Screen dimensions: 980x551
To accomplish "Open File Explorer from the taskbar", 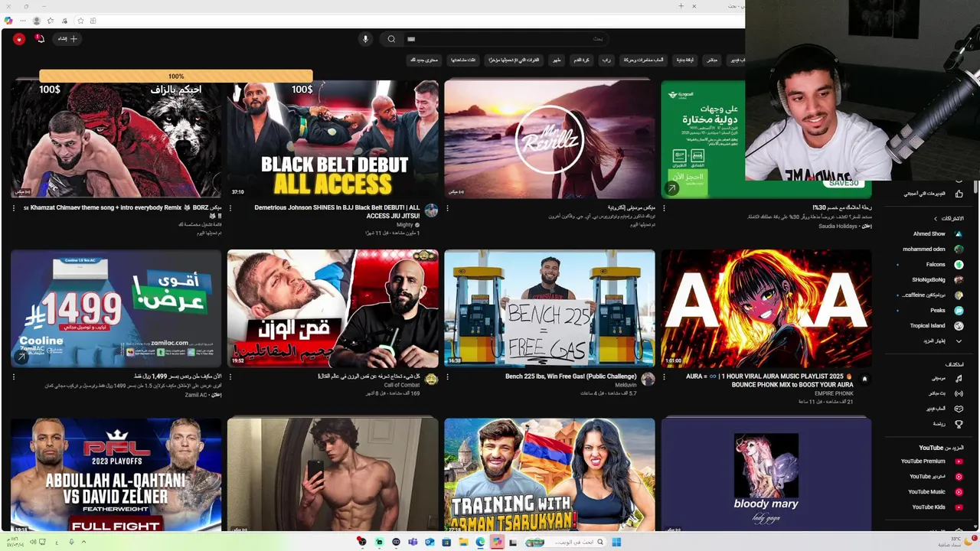I will [x=463, y=542].
